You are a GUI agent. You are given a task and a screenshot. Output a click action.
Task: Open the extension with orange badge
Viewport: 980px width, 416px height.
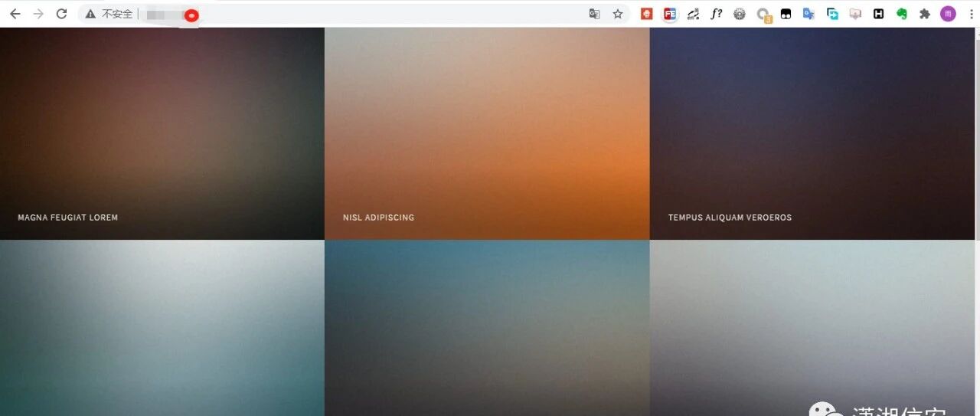763,15
